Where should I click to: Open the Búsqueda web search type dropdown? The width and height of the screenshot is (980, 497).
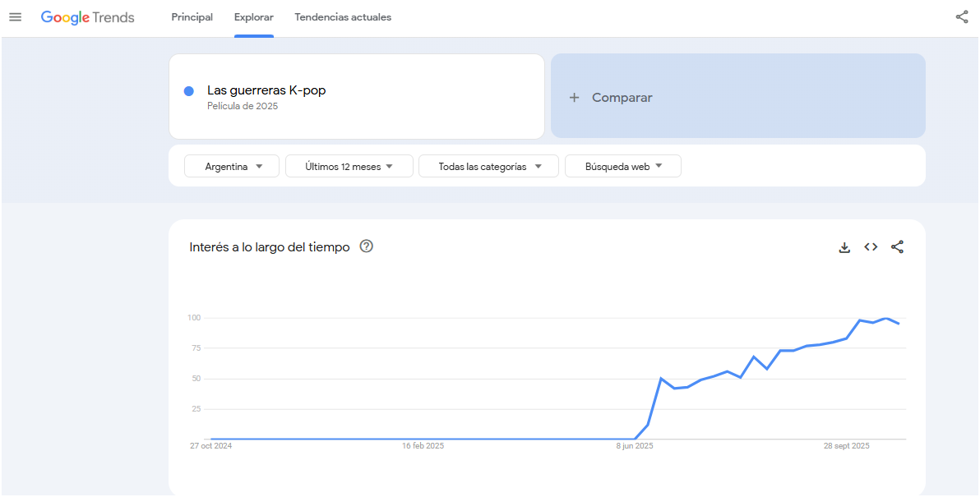tap(622, 166)
